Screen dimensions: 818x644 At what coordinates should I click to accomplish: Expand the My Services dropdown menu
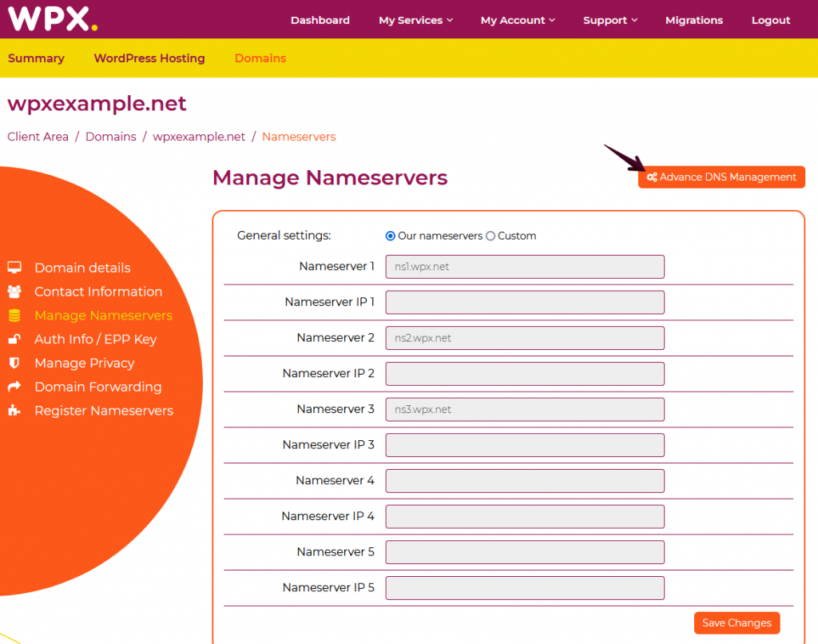click(x=415, y=20)
